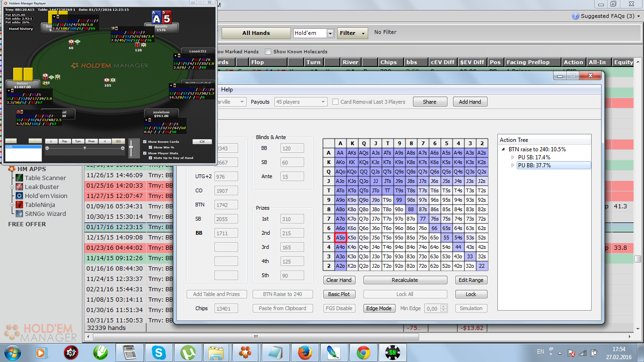
Task: Click the Edit Range button
Action: (471, 280)
